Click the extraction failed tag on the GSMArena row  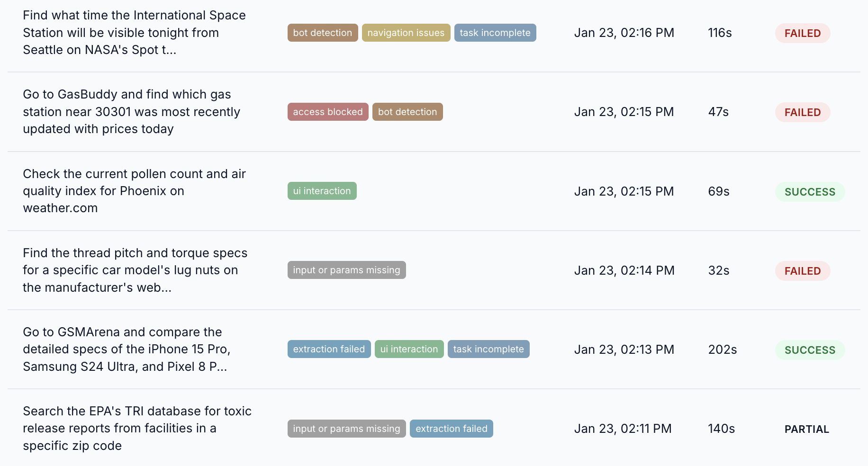tap(329, 349)
